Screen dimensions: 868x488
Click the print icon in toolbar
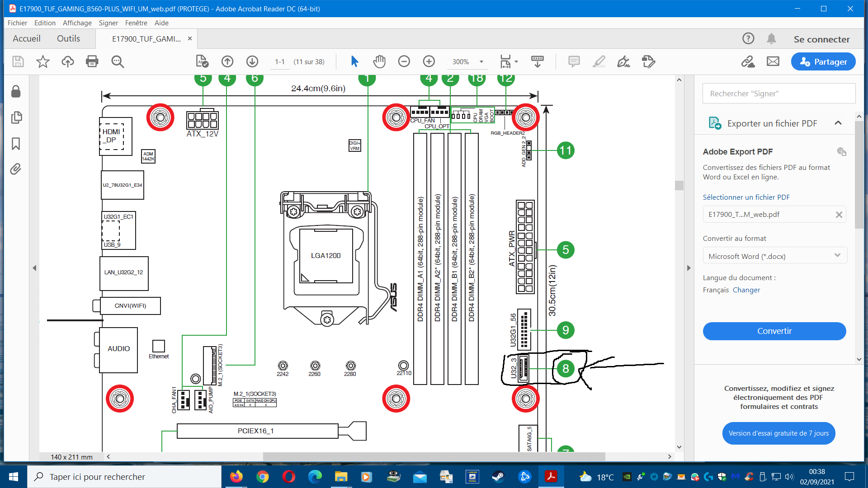click(x=92, y=61)
